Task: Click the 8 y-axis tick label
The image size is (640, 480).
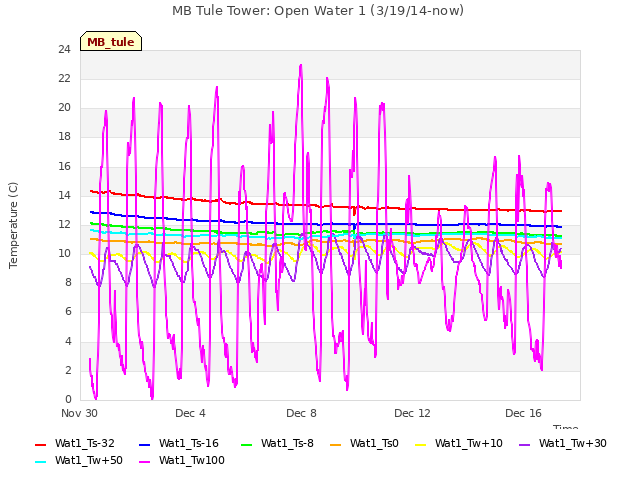Action: pyautogui.click(x=68, y=282)
